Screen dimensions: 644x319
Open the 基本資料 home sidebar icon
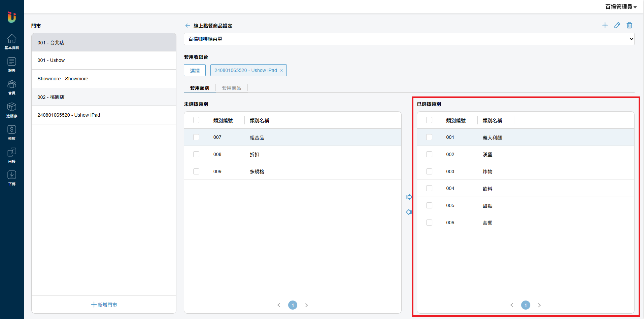coord(12,42)
